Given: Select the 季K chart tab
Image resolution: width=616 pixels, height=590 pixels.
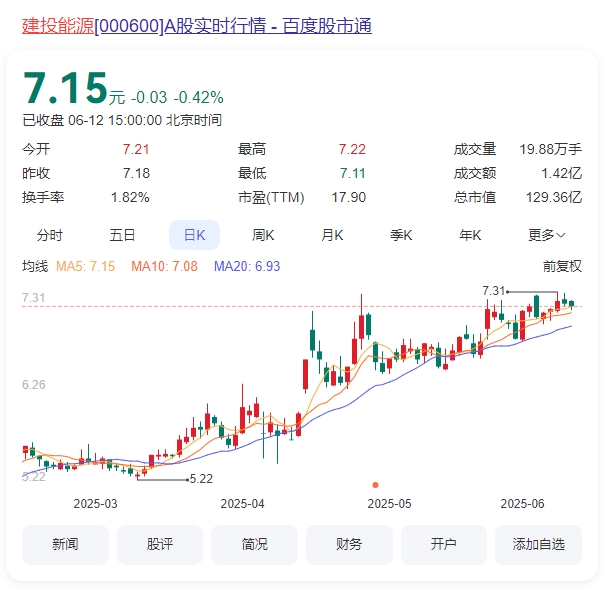Looking at the screenshot, I should pyautogui.click(x=401, y=235).
